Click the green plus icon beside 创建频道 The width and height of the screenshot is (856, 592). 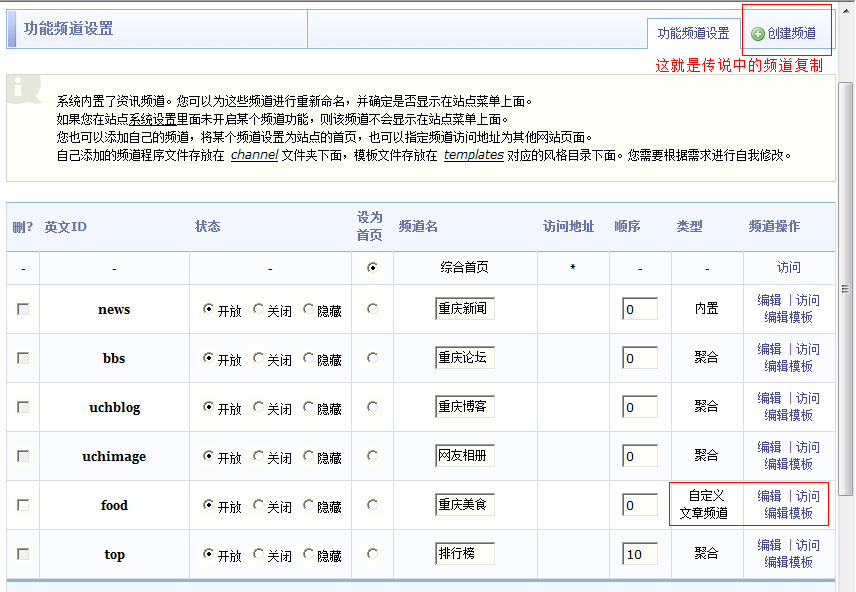click(757, 34)
